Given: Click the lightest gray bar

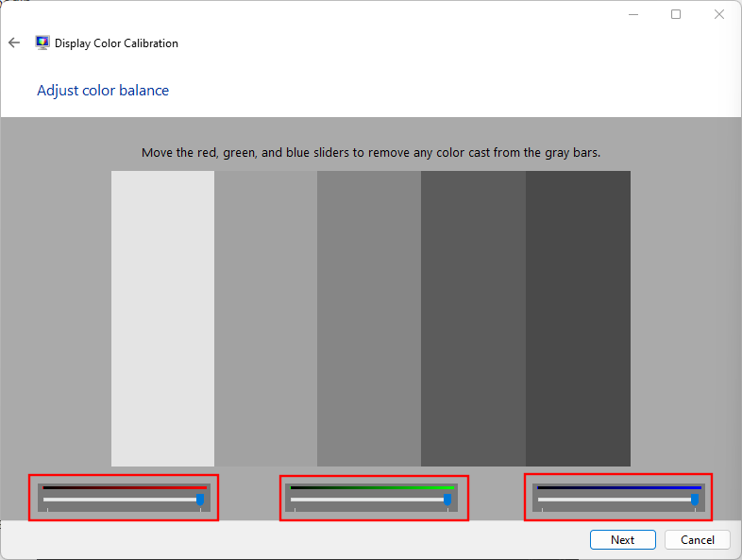Looking at the screenshot, I should (x=162, y=318).
